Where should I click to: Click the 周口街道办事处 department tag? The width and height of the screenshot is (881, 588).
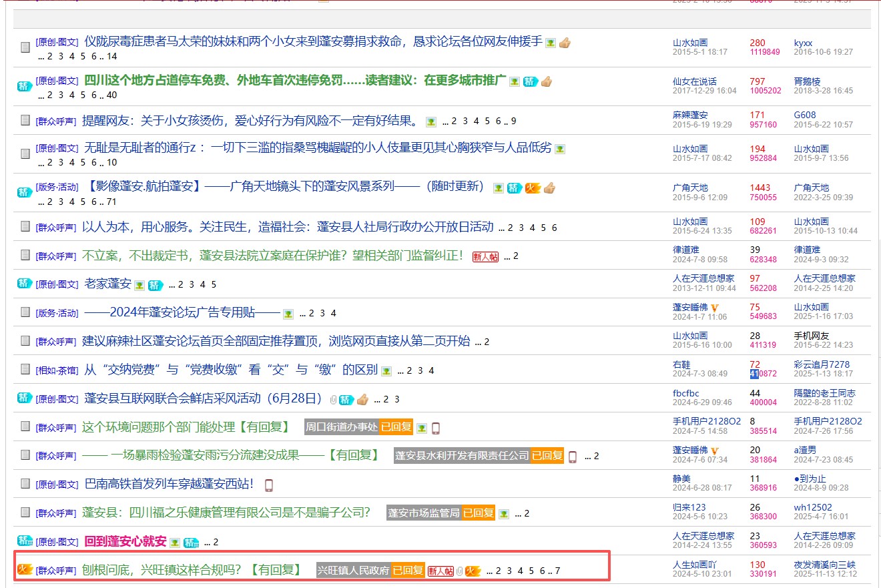pyautogui.click(x=341, y=427)
